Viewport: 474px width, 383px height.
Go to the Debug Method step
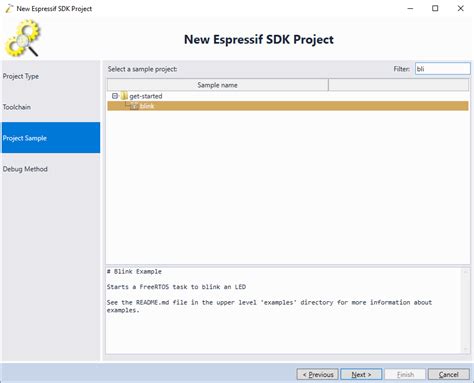51,169
